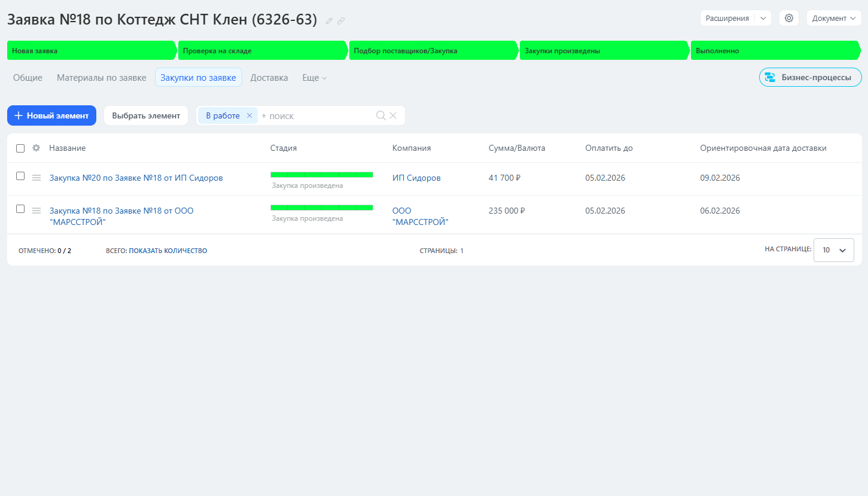Click stage progress bar of Закупка №20
The width and height of the screenshot is (868, 496).
click(321, 175)
